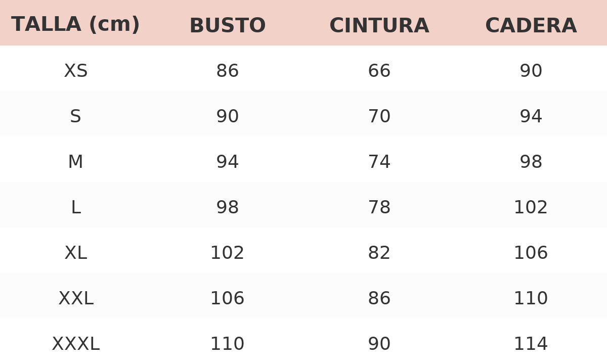Screen dimensions: 607x364
Task: Select the XXXL size row label
Action: (75, 344)
